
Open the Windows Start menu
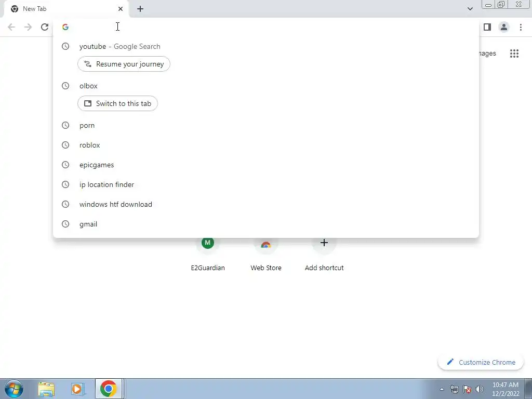pos(14,389)
